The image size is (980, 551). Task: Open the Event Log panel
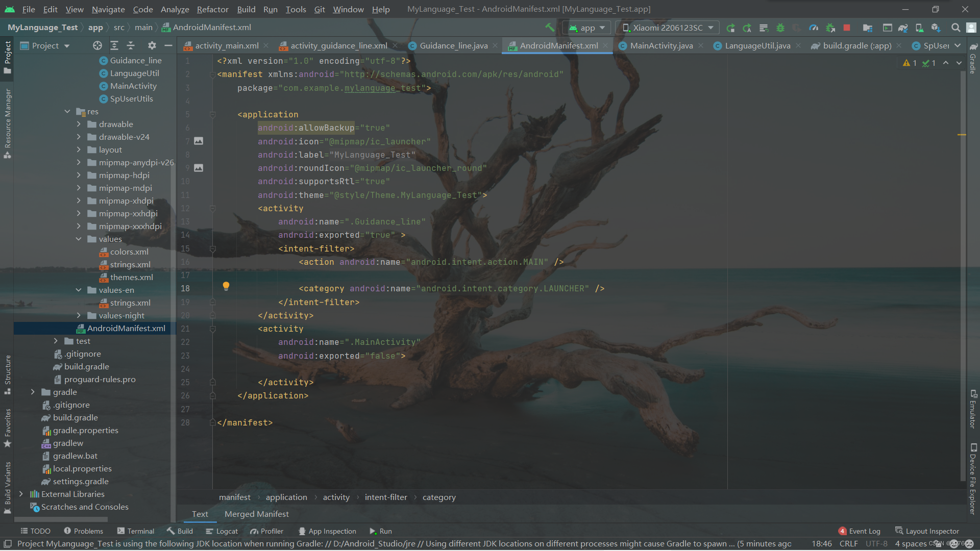coord(859,531)
